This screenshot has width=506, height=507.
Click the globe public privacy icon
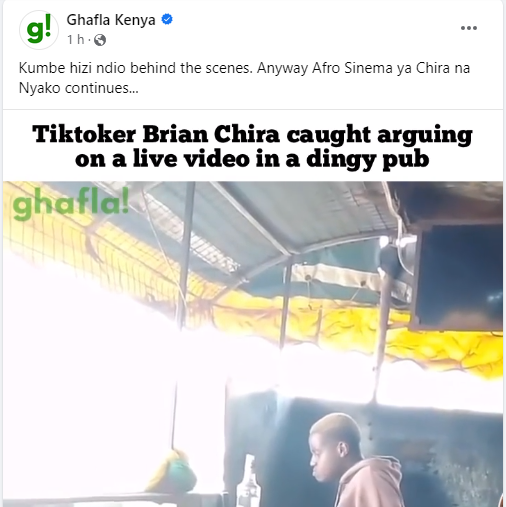pyautogui.click(x=100, y=40)
